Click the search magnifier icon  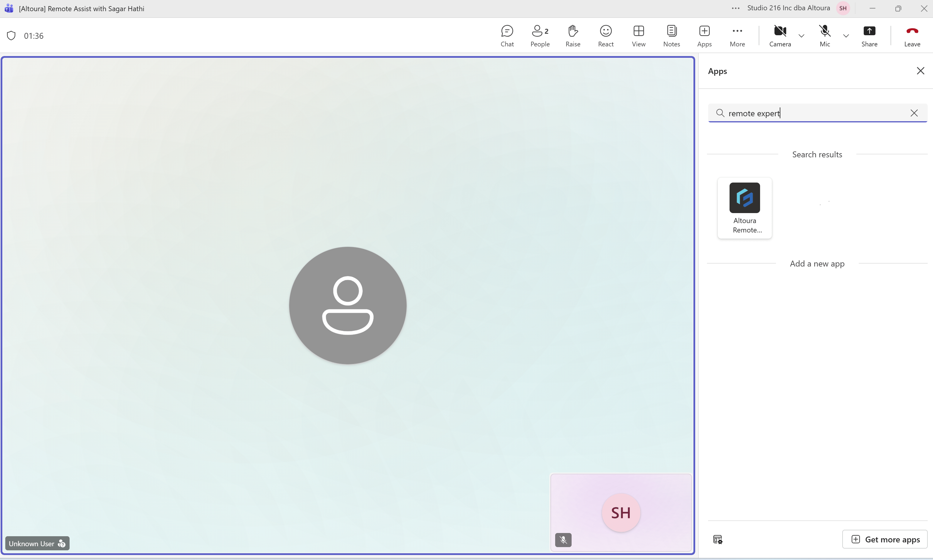(720, 113)
